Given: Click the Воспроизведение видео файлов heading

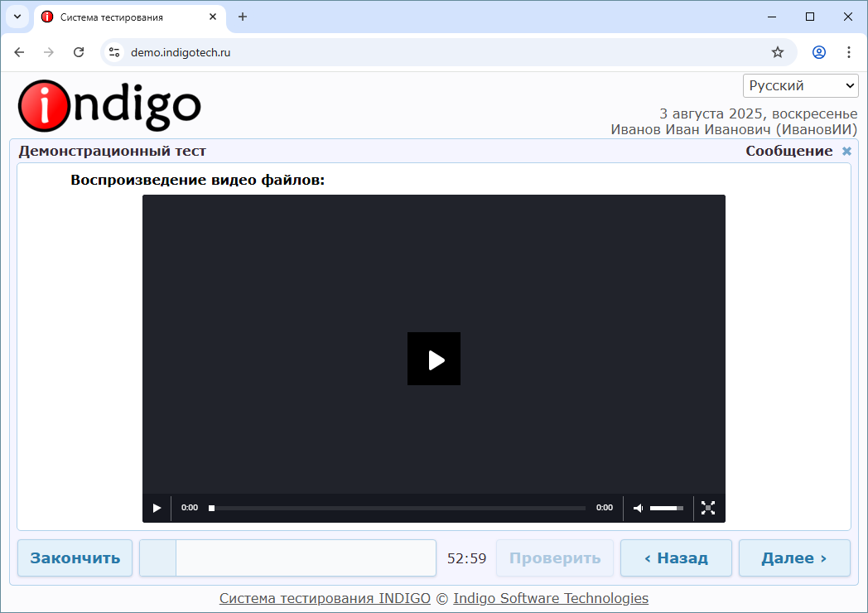Looking at the screenshot, I should pyautogui.click(x=198, y=180).
